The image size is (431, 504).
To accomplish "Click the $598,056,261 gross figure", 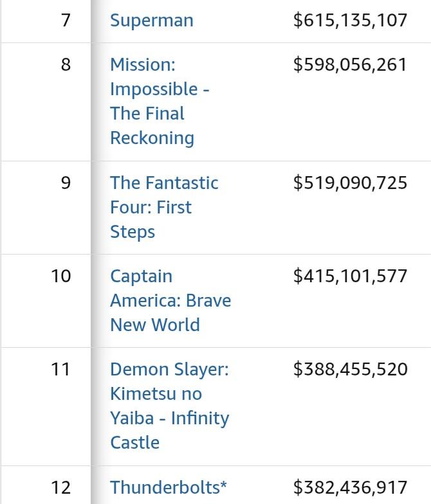I will [350, 64].
